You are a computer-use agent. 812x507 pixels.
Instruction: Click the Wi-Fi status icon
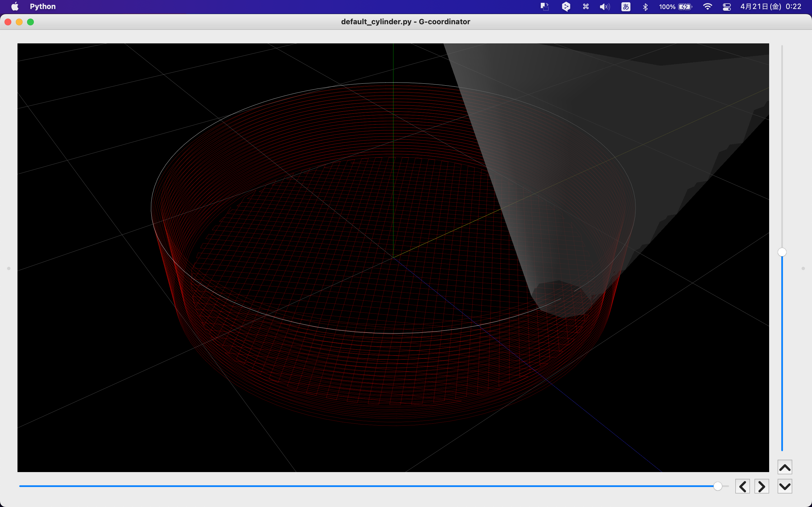708,6
